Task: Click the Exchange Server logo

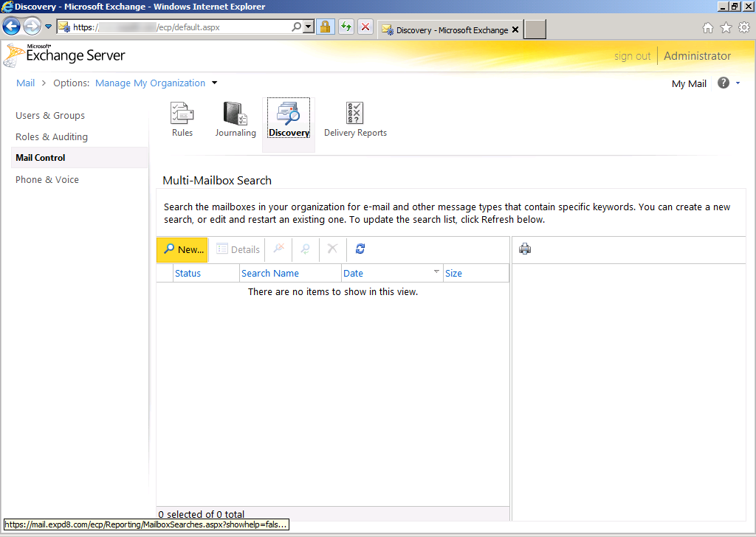Action: coord(65,55)
